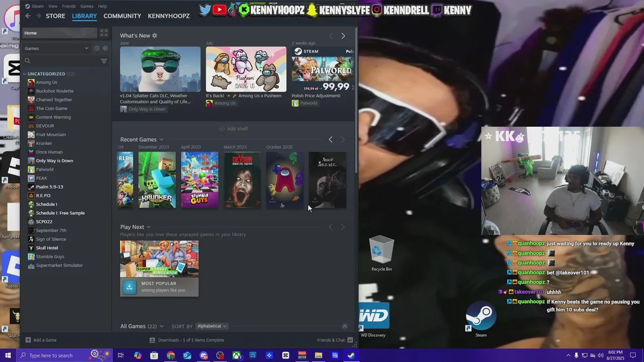Click Add shelf
This screenshot has width=644, height=362.
233,129
